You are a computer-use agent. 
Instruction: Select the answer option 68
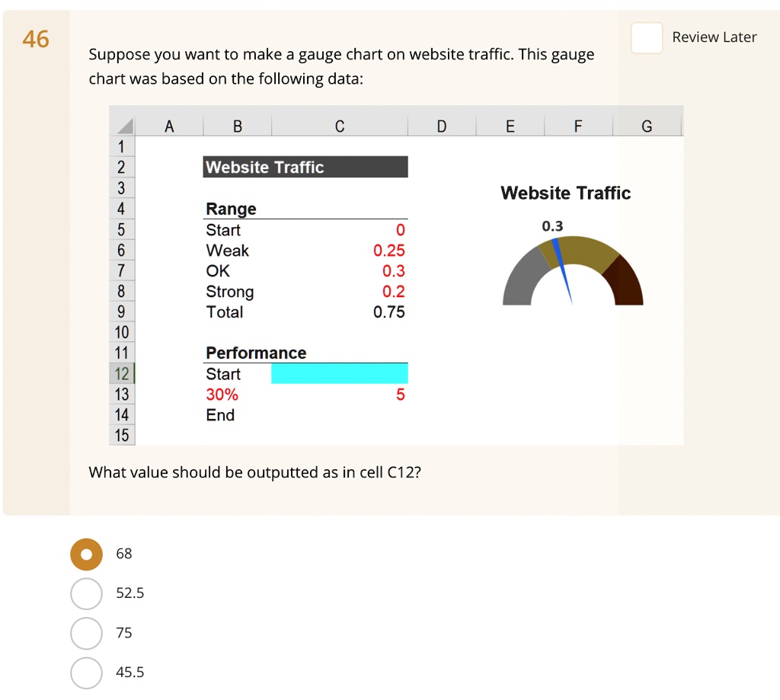86,554
